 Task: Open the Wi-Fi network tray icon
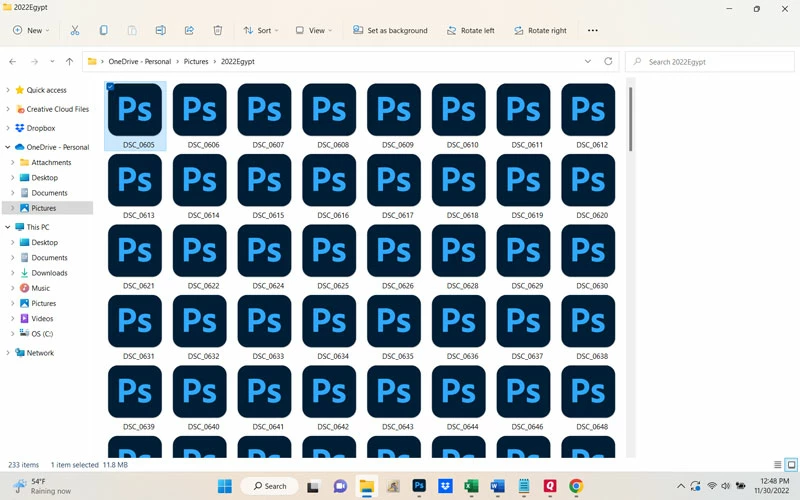712,486
